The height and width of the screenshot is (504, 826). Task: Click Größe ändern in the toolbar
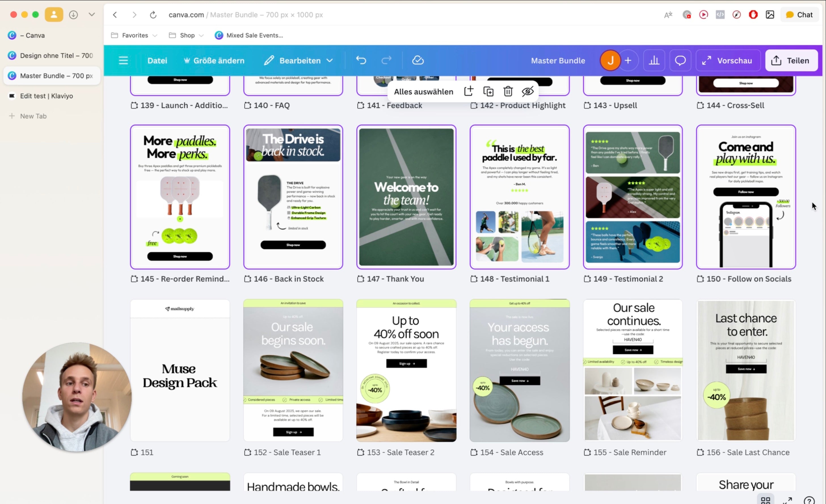(x=214, y=61)
